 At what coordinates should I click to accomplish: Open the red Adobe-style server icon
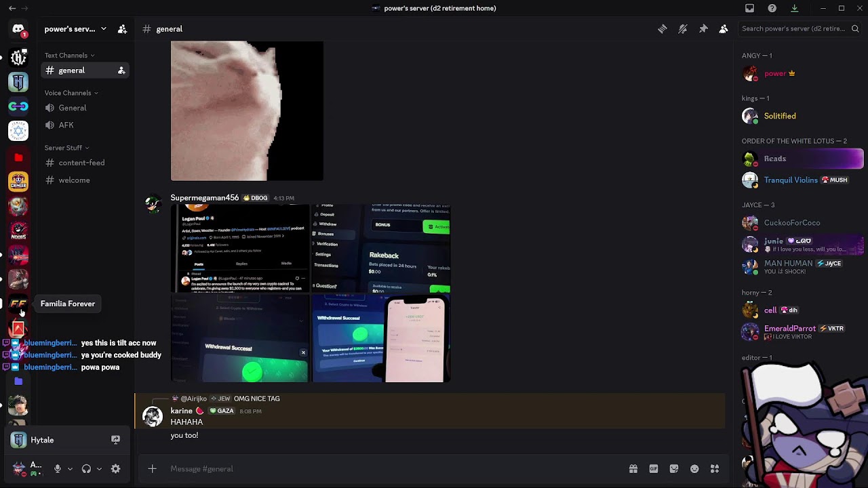[18, 329]
